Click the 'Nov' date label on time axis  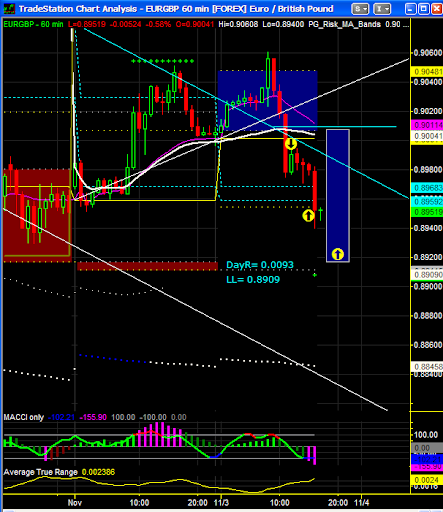[75, 502]
